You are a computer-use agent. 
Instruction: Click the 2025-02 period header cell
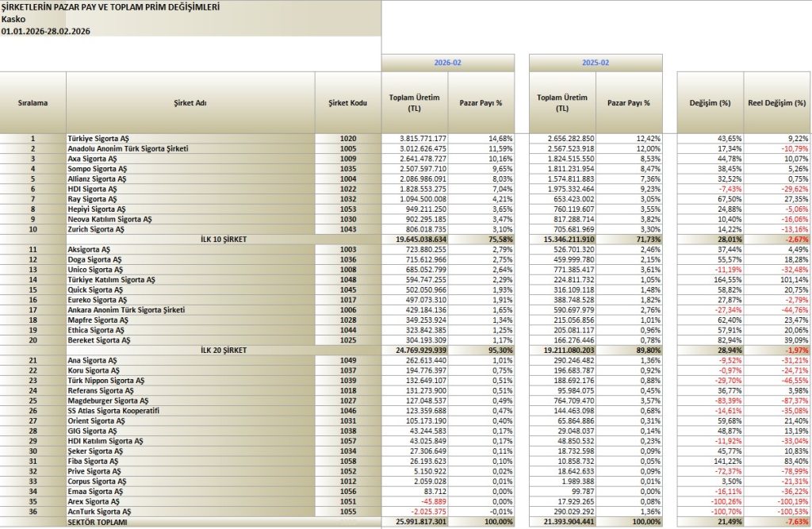(x=596, y=62)
